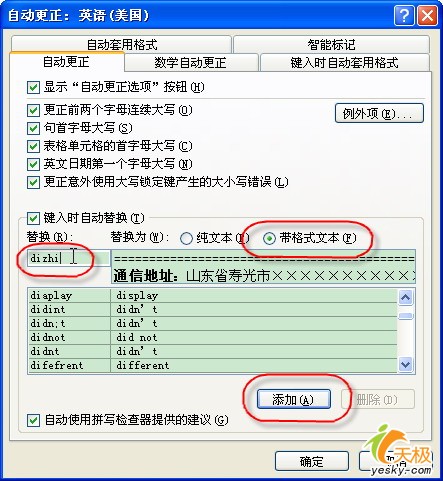This screenshot has height=481, width=443.
Task: Open the 智能标记 tab
Action: [331, 44]
